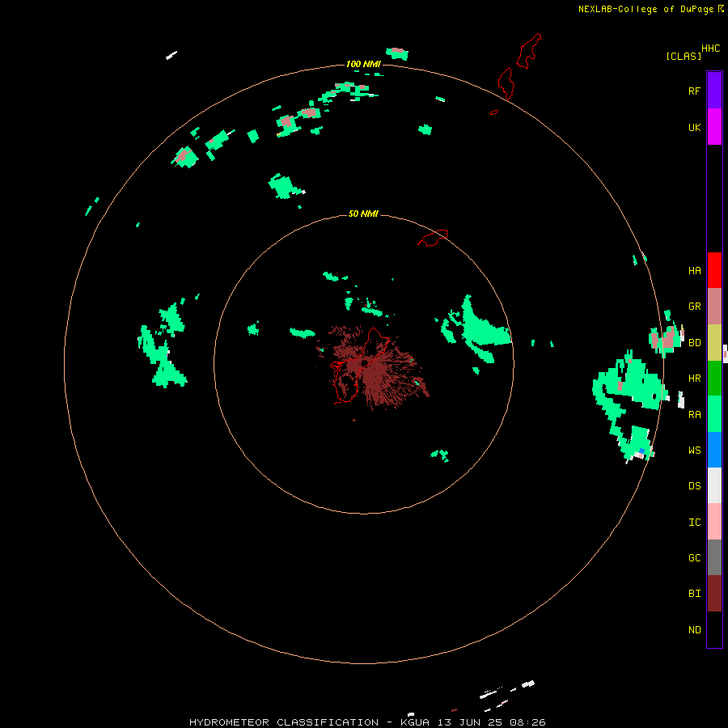This screenshot has height=728, width=728.
Task: Click the BI dark red legend swatch
Action: [714, 594]
